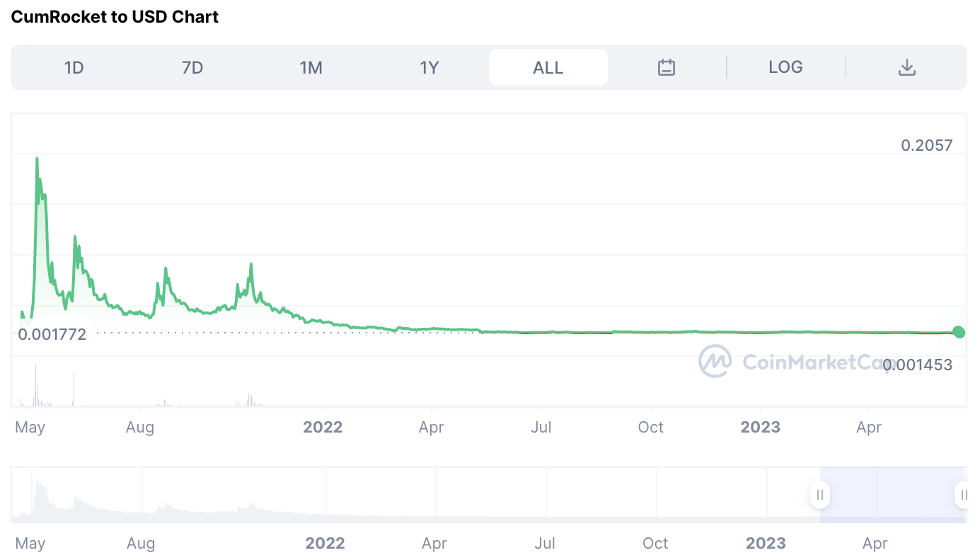The image size is (980, 560).
Task: Click the Jul label on main chart axis
Action: 541,428
